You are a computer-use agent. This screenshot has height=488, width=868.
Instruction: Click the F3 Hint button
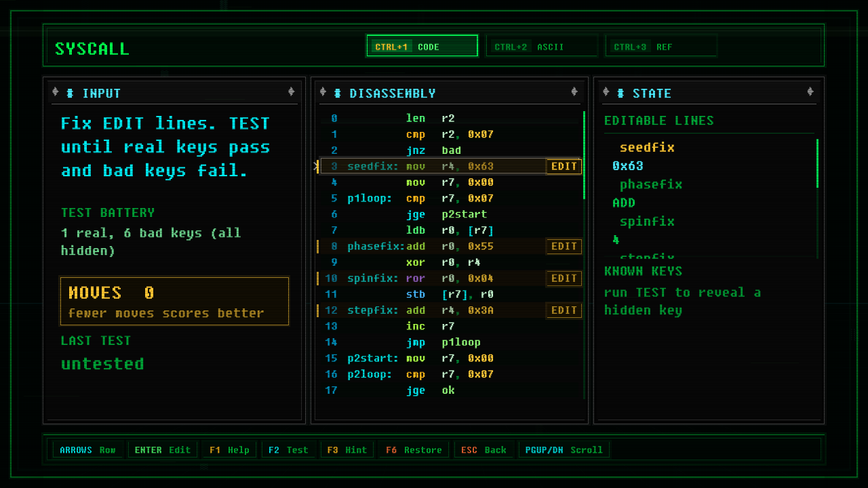click(x=347, y=449)
